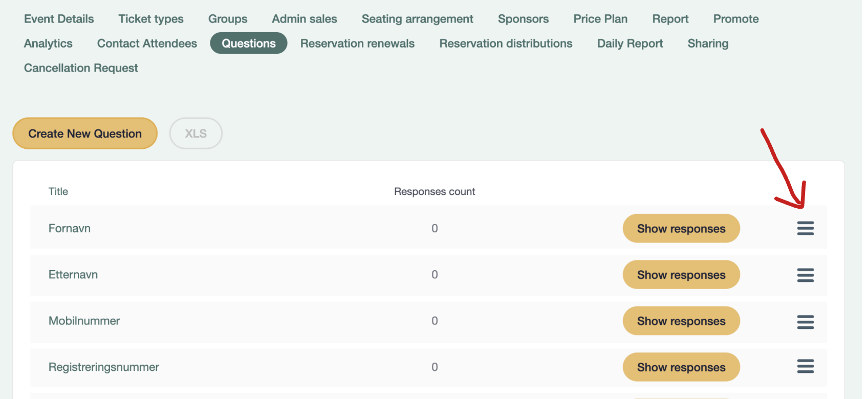The width and height of the screenshot is (868, 399).
Task: Go to the Cancellation Request tab
Action: (81, 68)
